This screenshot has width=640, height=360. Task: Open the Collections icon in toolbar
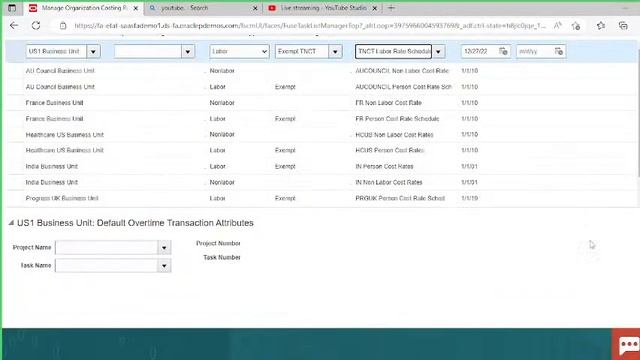pyautogui.click(x=623, y=26)
